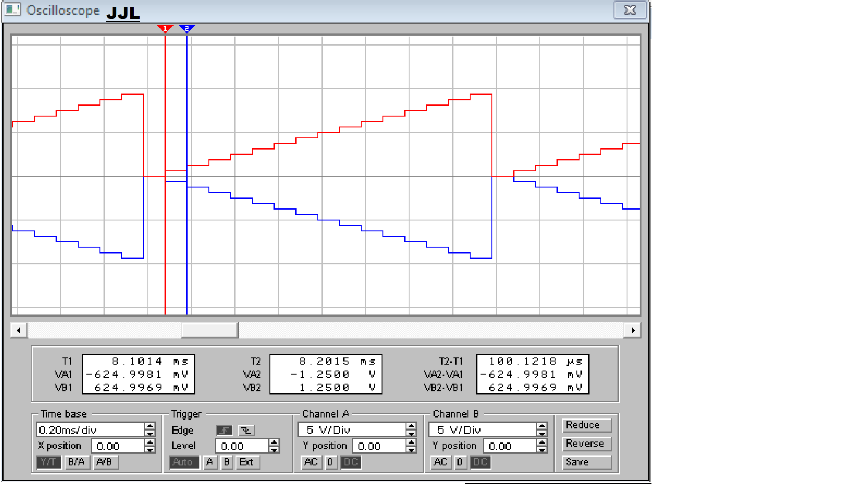The width and height of the screenshot is (868, 488).
Task: Click the time base 0.20ms/div field
Action: click(x=90, y=430)
